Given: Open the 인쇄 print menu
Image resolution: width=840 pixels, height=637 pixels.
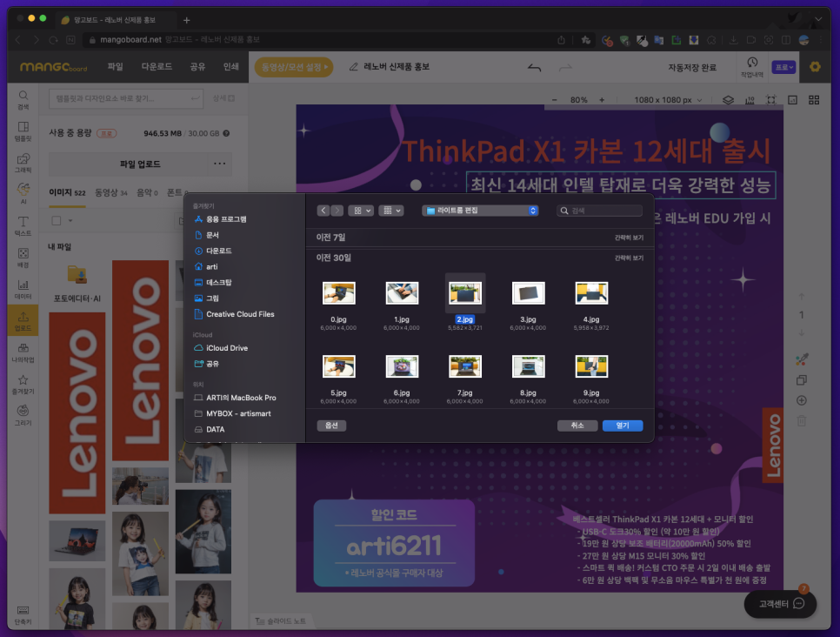Looking at the screenshot, I should coord(231,66).
